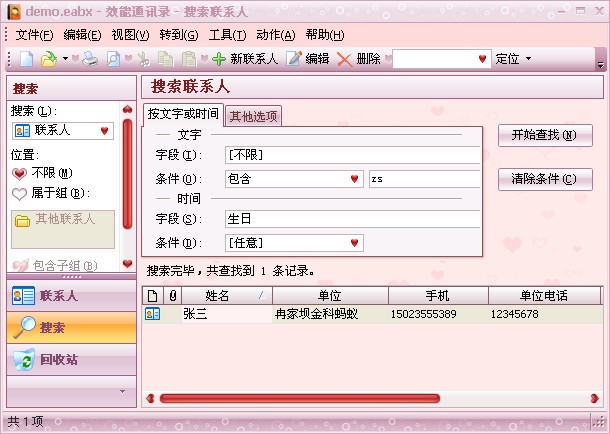Expand the time 条件 dropdown showing 任意
This screenshot has height=434, width=610.
[293, 242]
